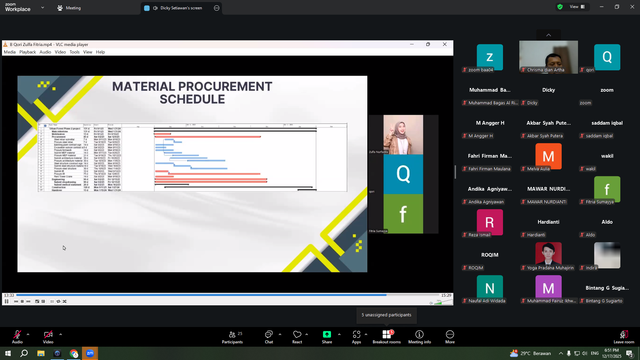The width and height of the screenshot is (640, 360).
Task: Expand audio options arrow next to Audio
Action: (x=28, y=335)
